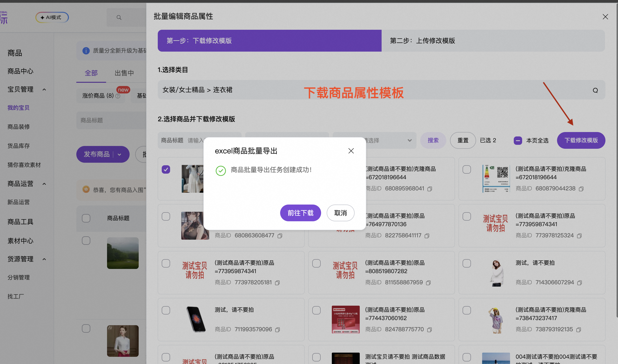The width and height of the screenshot is (618, 364).
Task: Copy product ID 822758641117
Action: pos(427,236)
